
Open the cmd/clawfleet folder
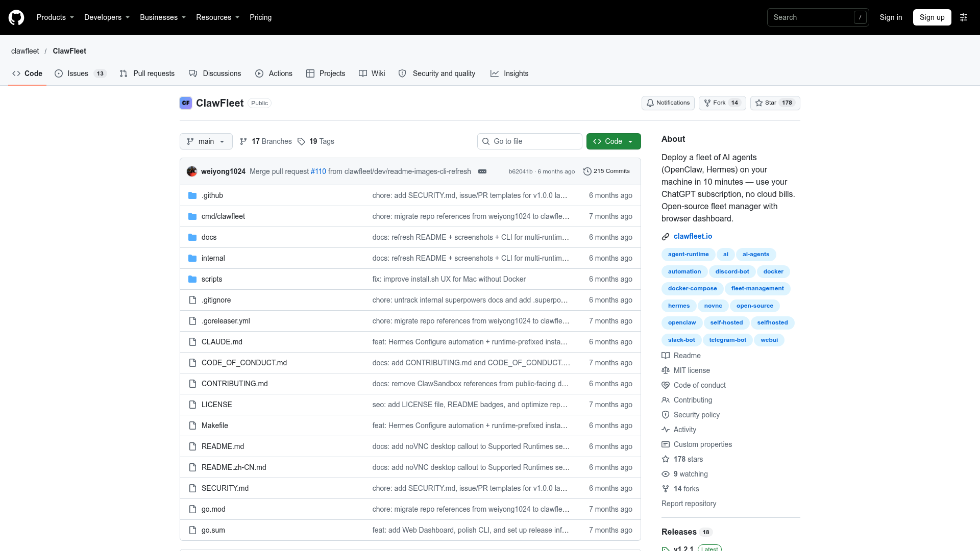(x=223, y=216)
